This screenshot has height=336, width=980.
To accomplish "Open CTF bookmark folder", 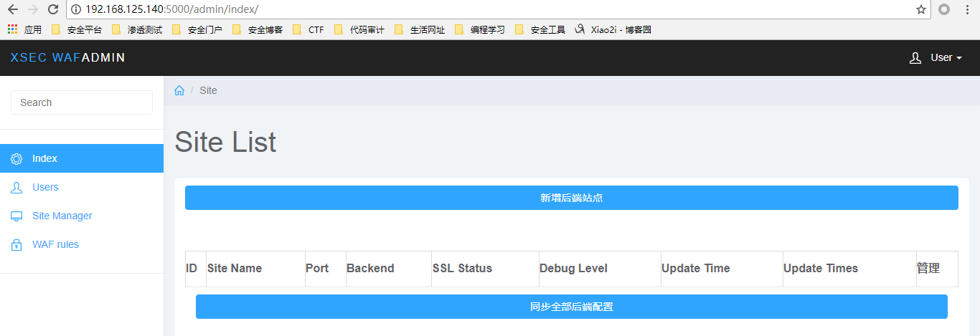I will (x=308, y=29).
